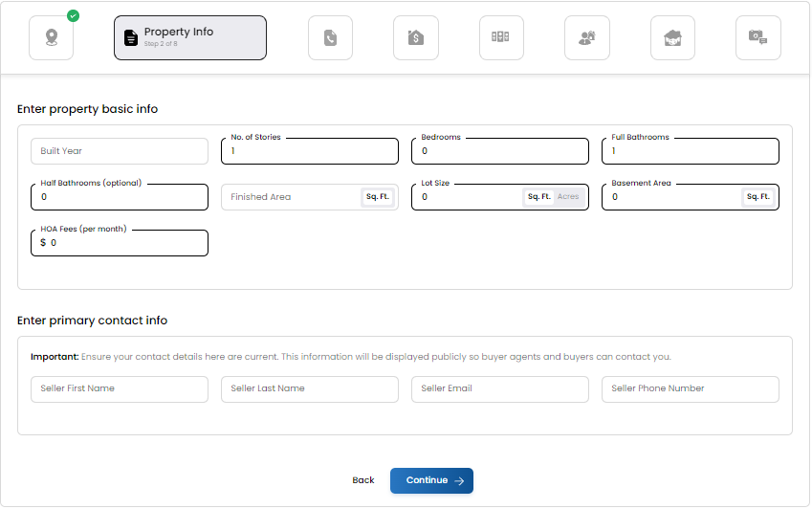Open the phone contact step icon
Viewport: 812px width, 509px height.
click(x=330, y=38)
